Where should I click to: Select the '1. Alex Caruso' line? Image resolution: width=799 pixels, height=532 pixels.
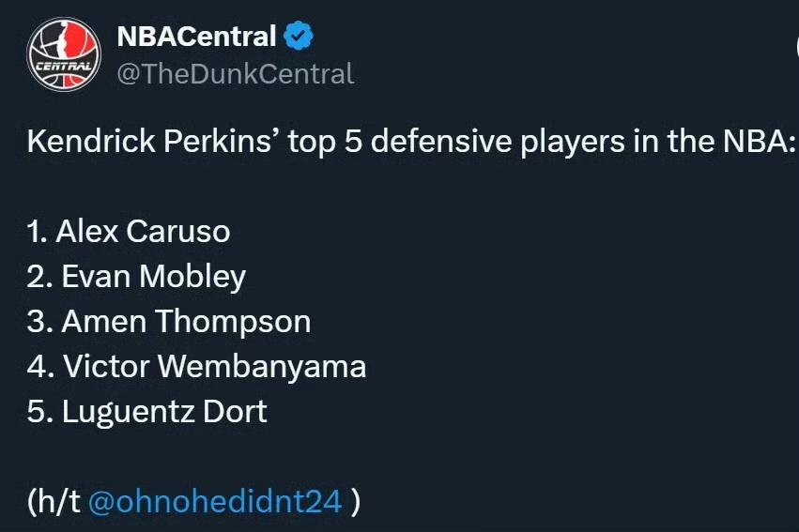[x=129, y=232]
